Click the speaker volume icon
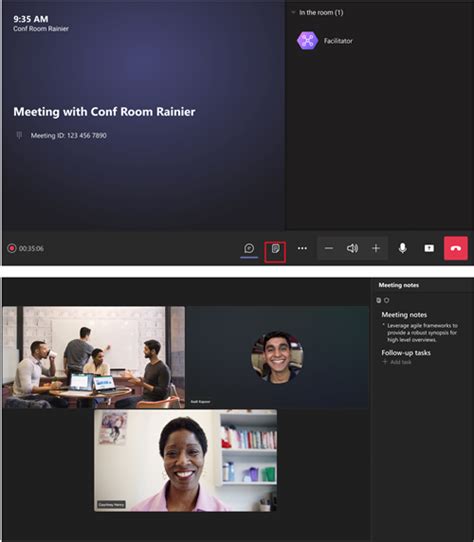This screenshot has width=474, height=542. 352,248
